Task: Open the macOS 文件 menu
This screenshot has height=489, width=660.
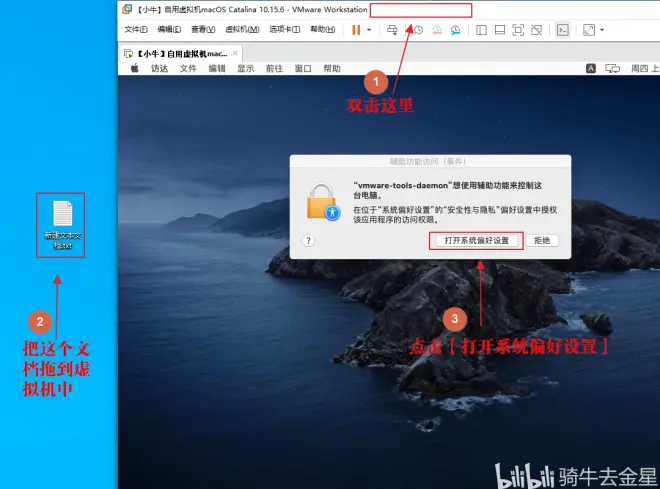Action: (x=188, y=69)
